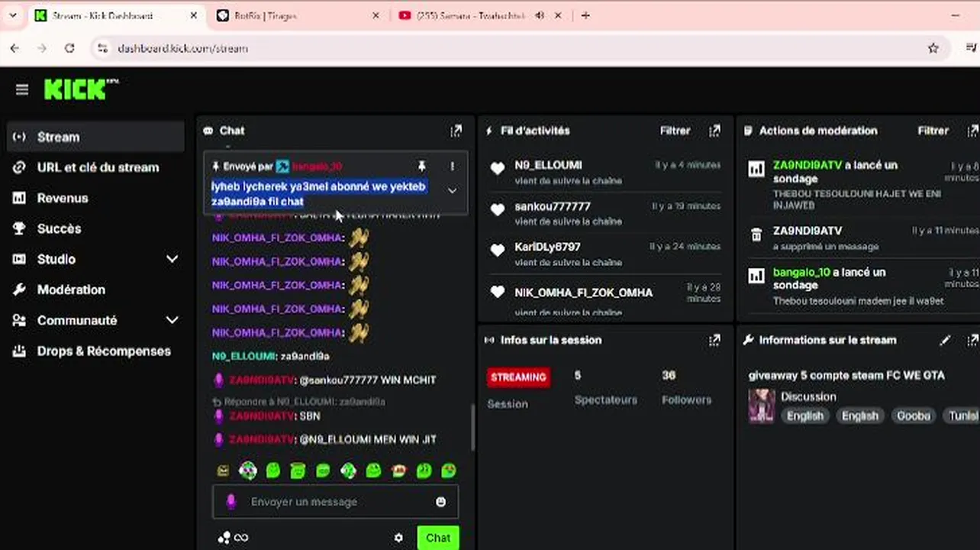Viewport: 980px width, 550px height.
Task: Pop out the Chat panel
Action: point(456,131)
